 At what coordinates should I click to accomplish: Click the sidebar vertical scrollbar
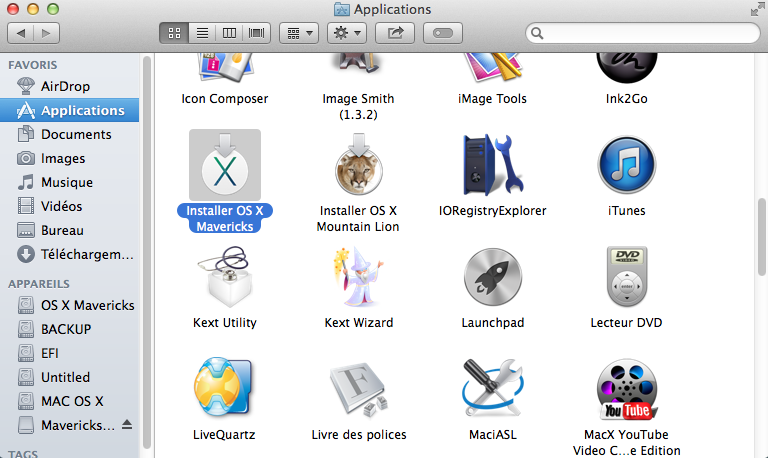(147, 252)
